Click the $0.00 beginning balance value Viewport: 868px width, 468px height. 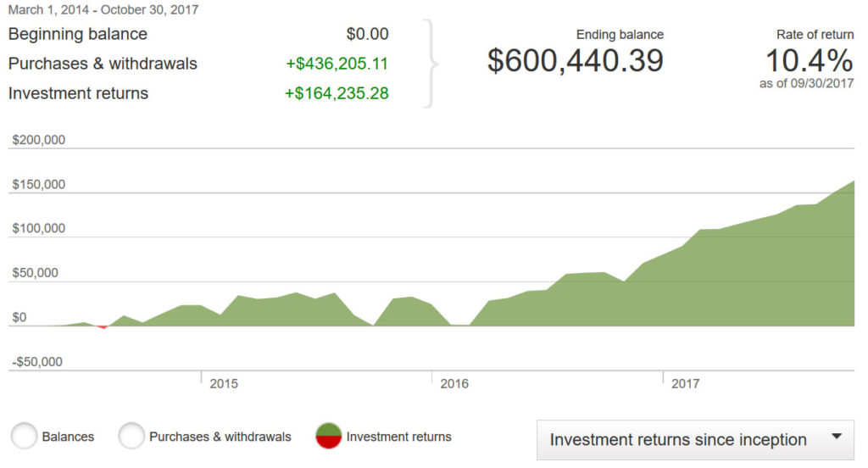(367, 35)
